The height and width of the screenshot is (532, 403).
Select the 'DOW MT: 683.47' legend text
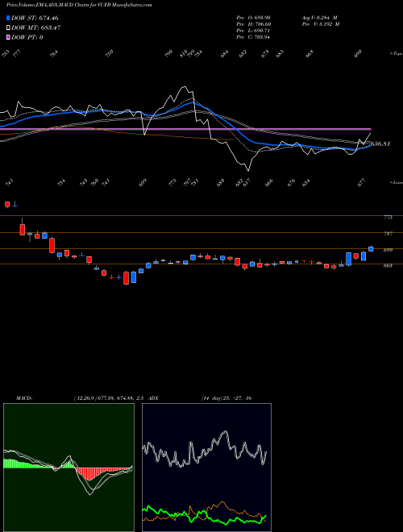point(36,27)
